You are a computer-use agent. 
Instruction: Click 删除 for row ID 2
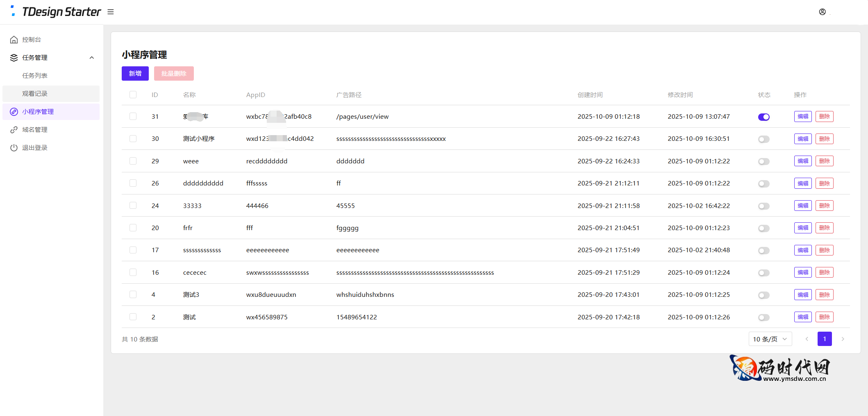tap(824, 317)
